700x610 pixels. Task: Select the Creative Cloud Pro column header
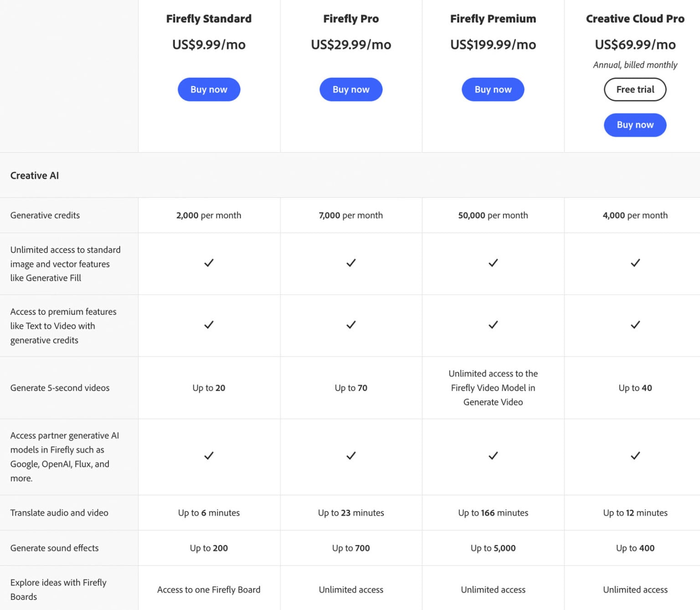(x=635, y=19)
